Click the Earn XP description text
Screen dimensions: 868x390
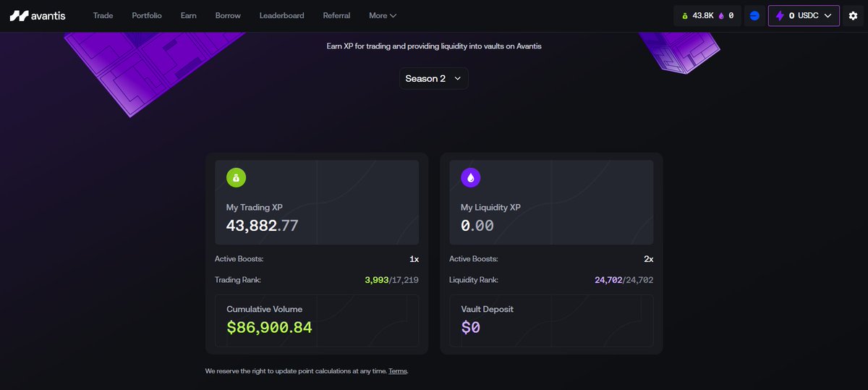[x=434, y=46]
